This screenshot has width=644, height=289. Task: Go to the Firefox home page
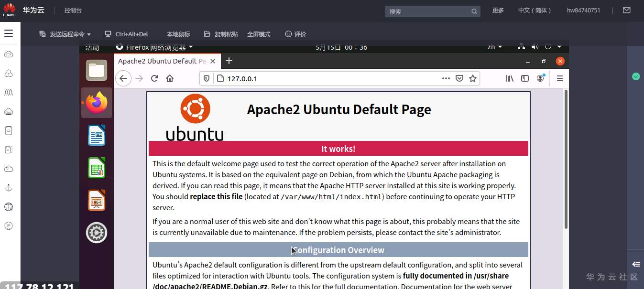pyautogui.click(x=170, y=78)
